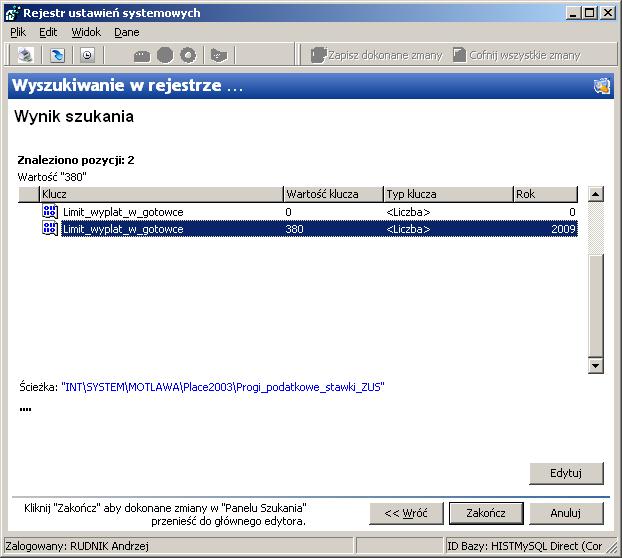
Task: Sort by the Rok column header
Action: click(x=545, y=194)
